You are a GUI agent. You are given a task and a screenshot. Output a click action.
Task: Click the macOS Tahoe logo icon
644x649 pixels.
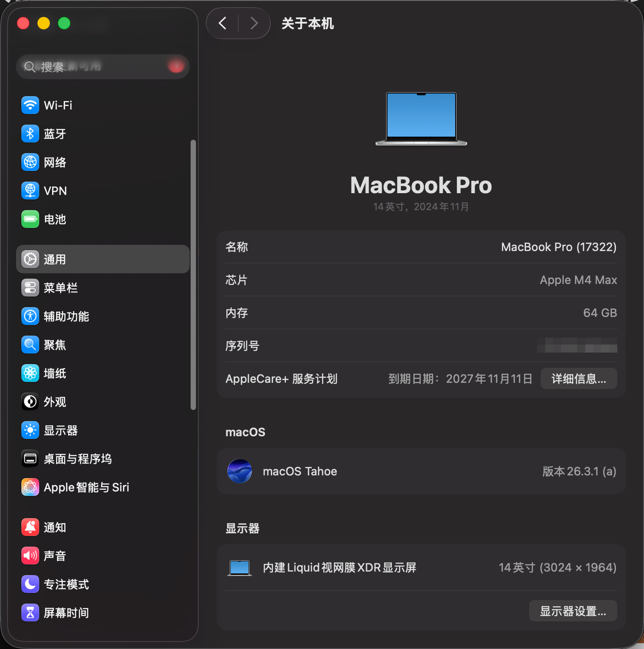tap(240, 471)
